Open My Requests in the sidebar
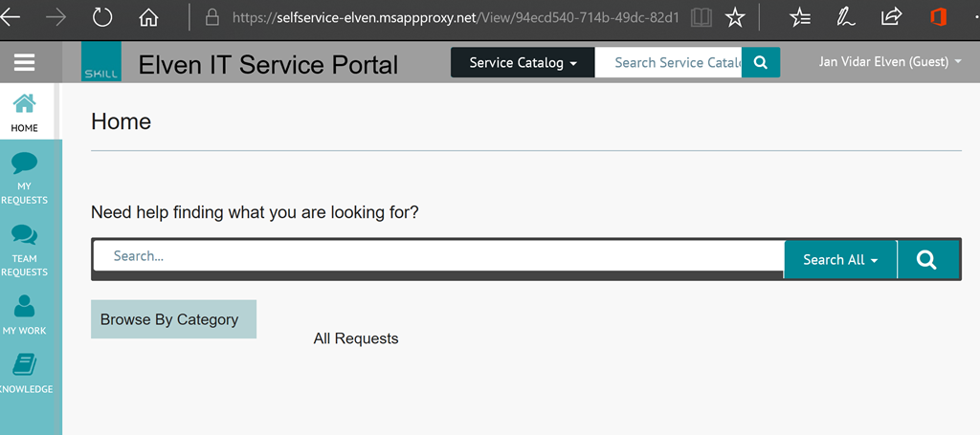The width and height of the screenshot is (980, 435). coord(24,163)
